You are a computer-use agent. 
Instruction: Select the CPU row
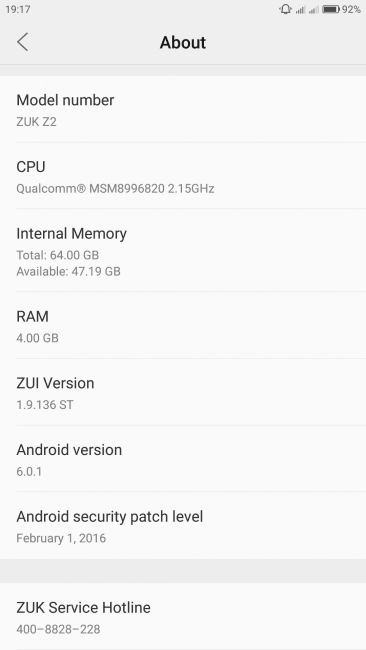click(183, 176)
